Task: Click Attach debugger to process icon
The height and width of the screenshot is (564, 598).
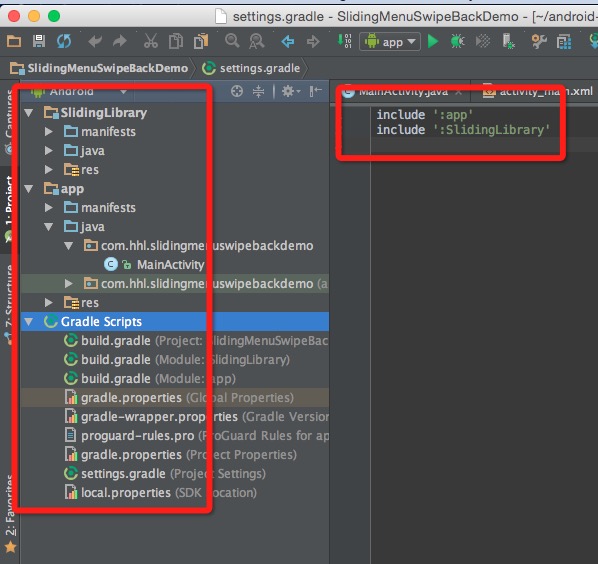Action: tap(508, 41)
